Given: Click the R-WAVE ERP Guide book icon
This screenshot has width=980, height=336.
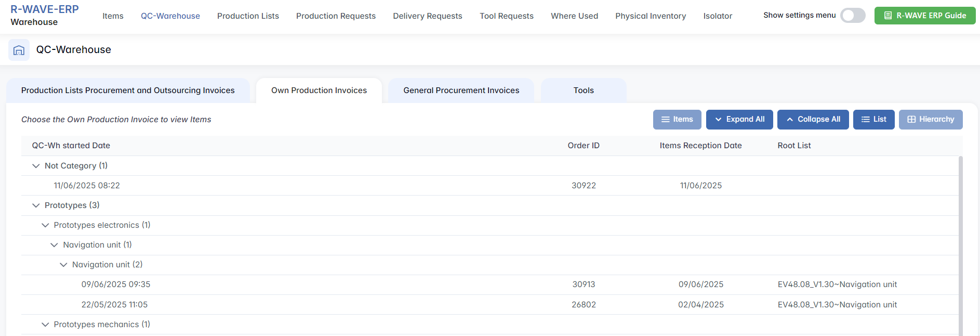Looking at the screenshot, I should (888, 16).
